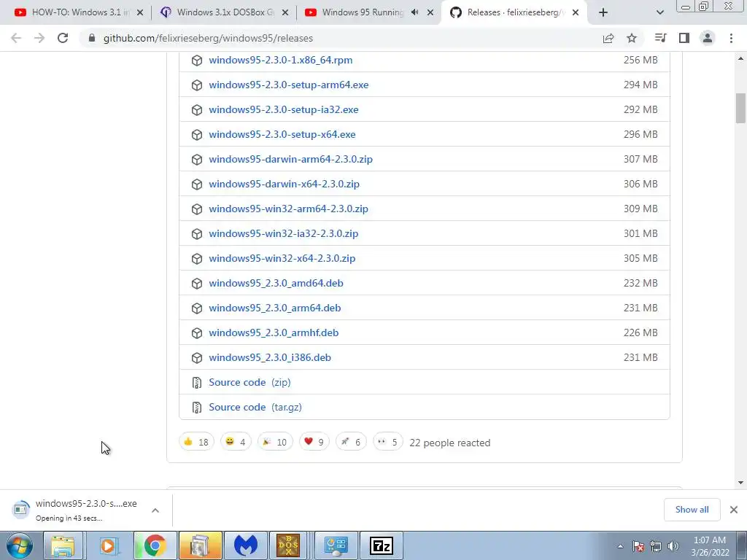747x560 pixels.
Task: Open the Chrome three-dot menu
Action: tap(731, 38)
